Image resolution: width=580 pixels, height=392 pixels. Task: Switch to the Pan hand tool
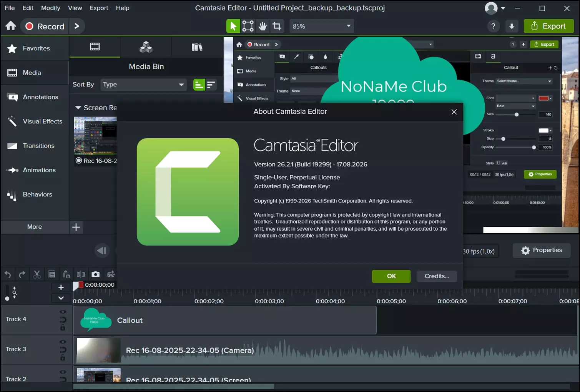(263, 26)
